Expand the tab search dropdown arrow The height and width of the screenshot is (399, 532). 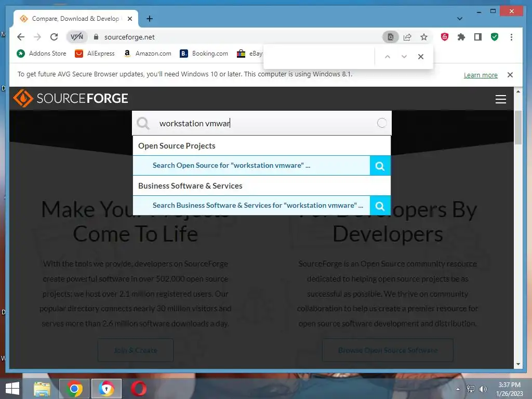pyautogui.click(x=459, y=19)
